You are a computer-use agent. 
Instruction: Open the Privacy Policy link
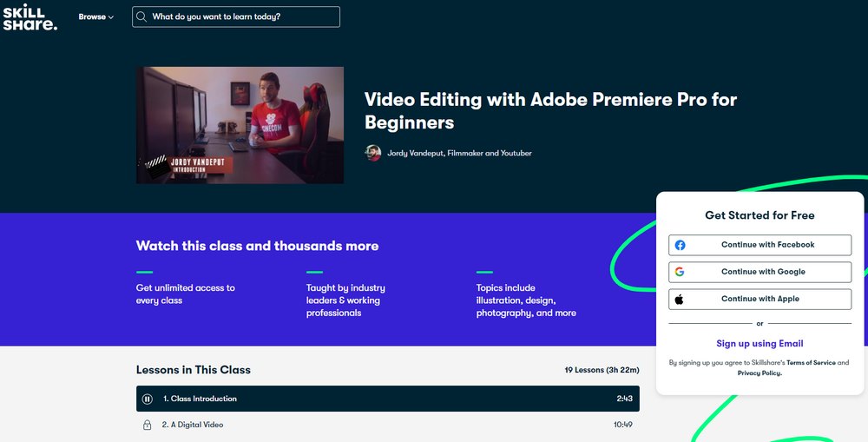pyautogui.click(x=759, y=373)
